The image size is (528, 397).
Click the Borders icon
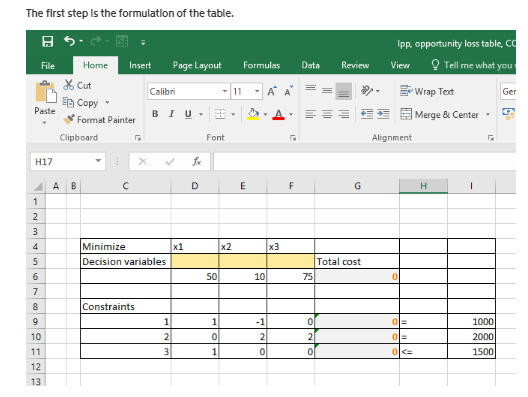coord(220,114)
